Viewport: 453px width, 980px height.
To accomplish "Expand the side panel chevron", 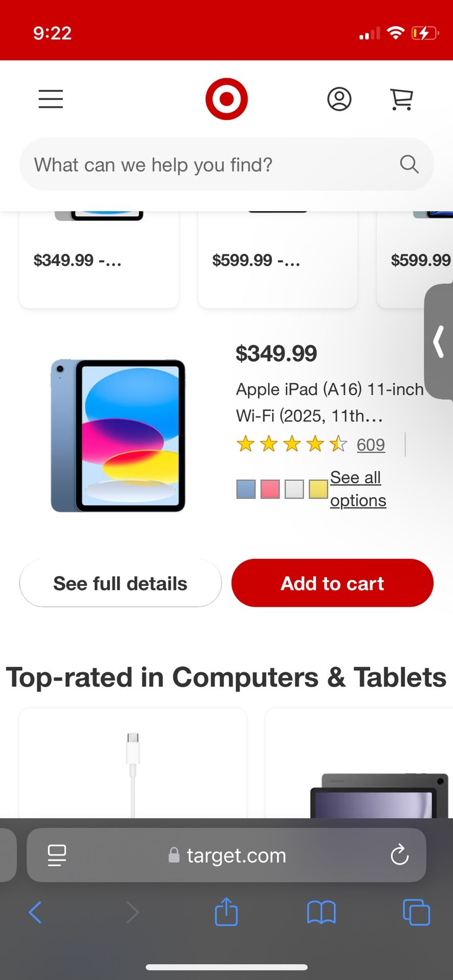I will 439,341.
